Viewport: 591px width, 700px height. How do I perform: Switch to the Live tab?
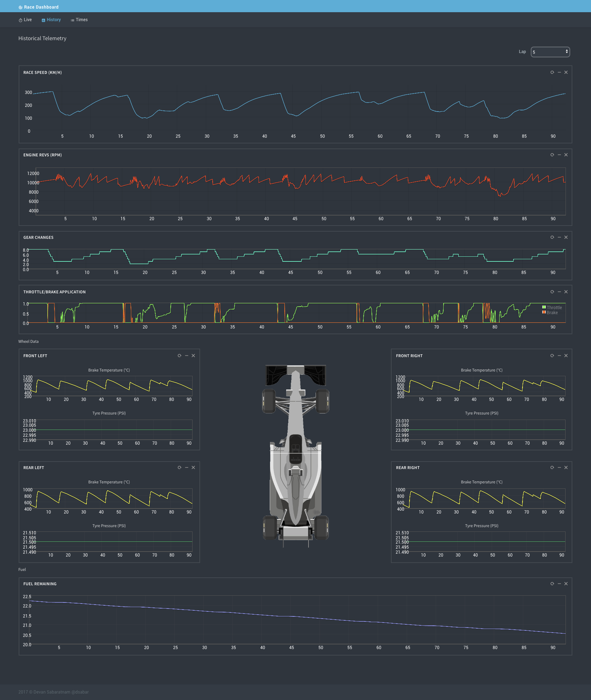25,20
